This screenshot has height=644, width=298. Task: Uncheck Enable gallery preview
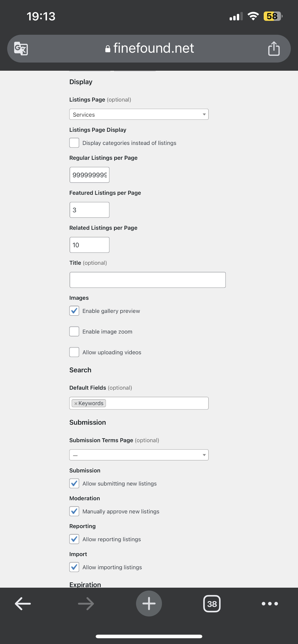tap(74, 311)
